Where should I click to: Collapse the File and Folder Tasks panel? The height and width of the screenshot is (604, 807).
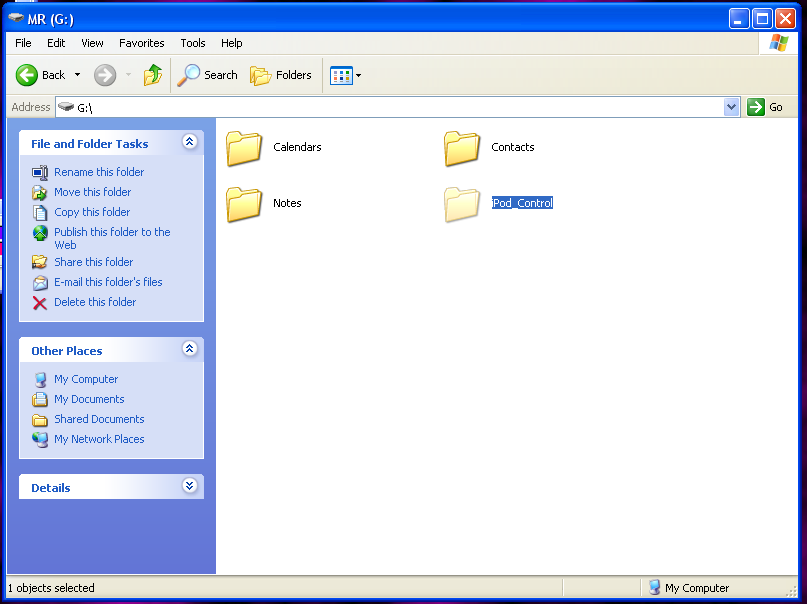(189, 141)
